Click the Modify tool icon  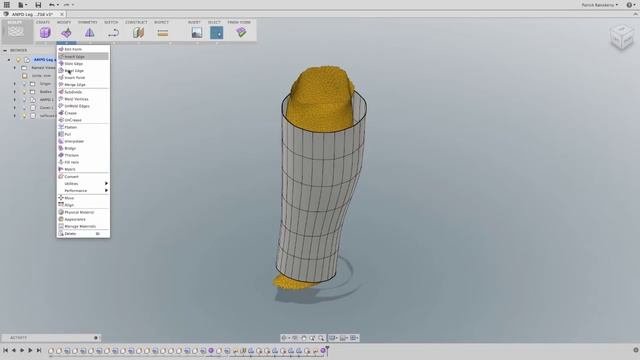66,33
